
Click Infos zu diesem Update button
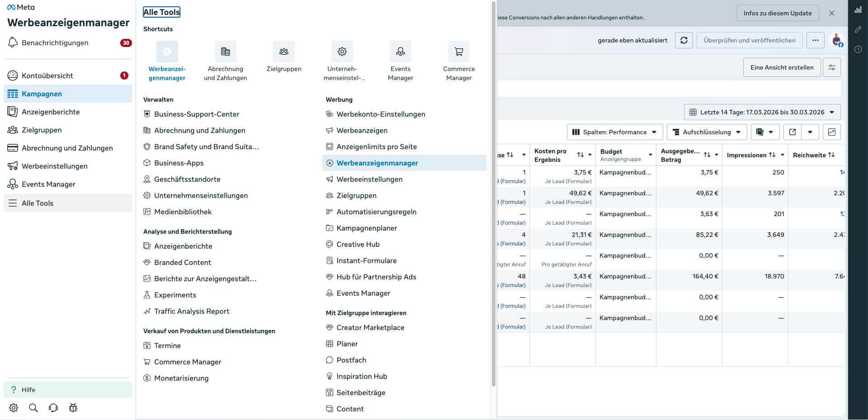pos(778,13)
